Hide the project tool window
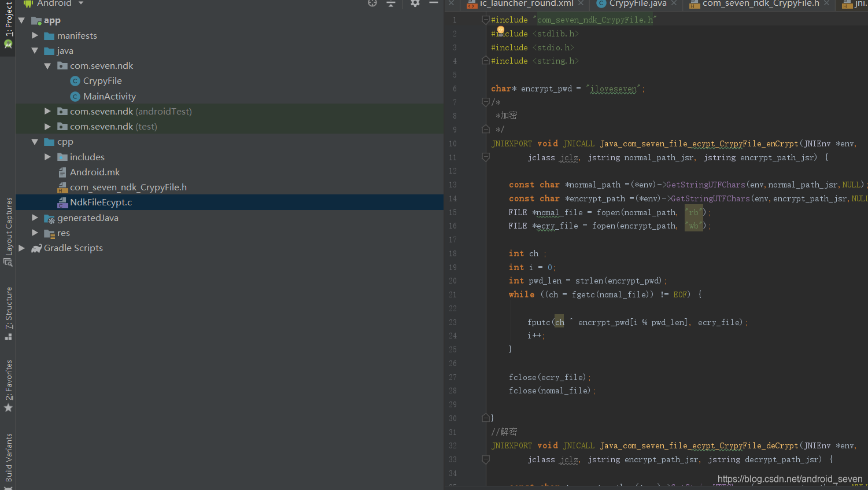The image size is (868, 490). coord(434,3)
